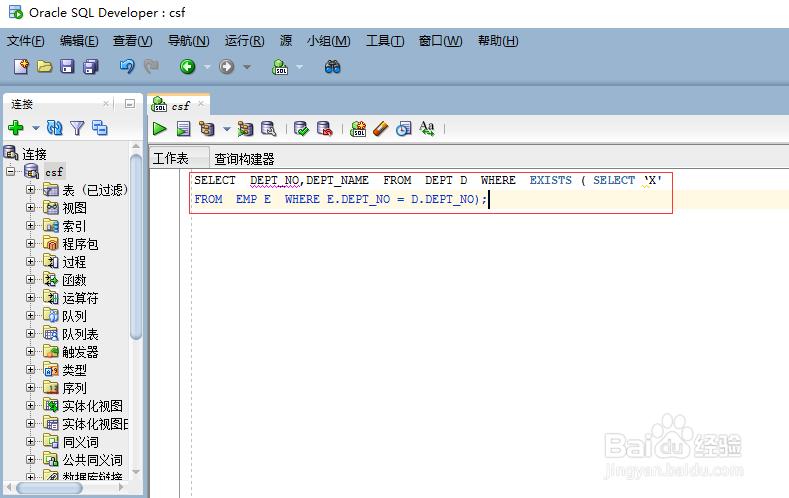Image resolution: width=789 pixels, height=498 pixels.
Task: Open the 工具(T) menu
Action: click(385, 41)
